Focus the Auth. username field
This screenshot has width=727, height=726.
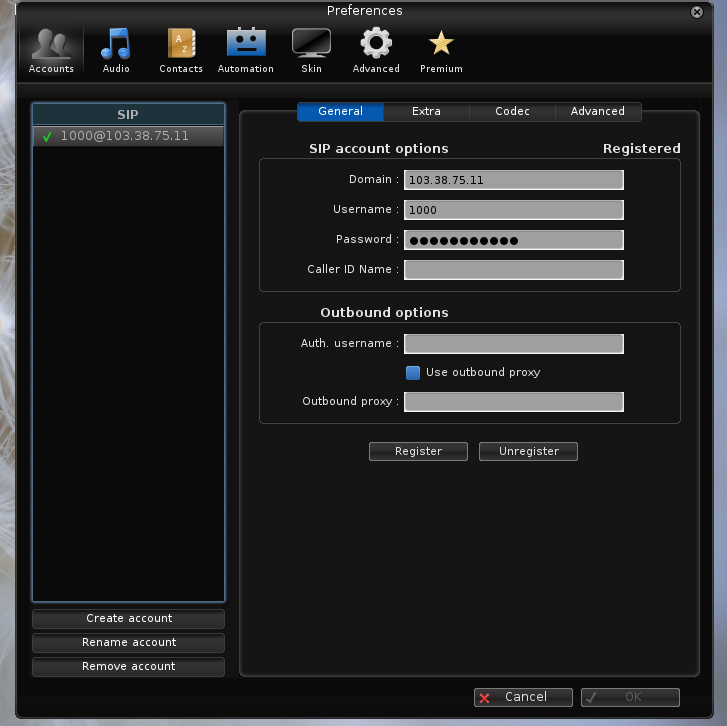(x=514, y=344)
